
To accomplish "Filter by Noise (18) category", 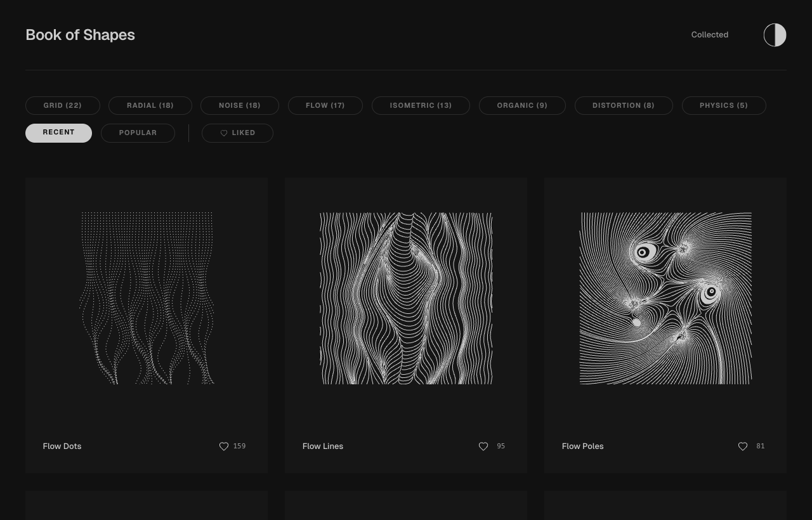I will click(x=240, y=105).
